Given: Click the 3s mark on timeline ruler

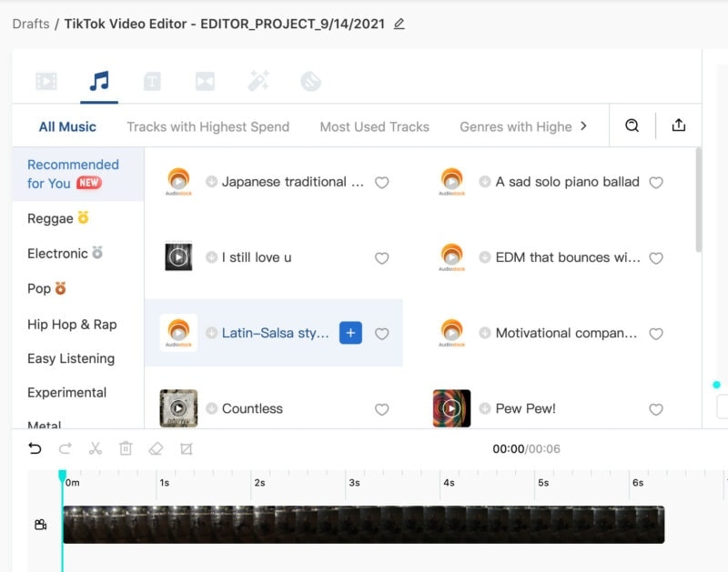Looking at the screenshot, I should click(x=354, y=483).
